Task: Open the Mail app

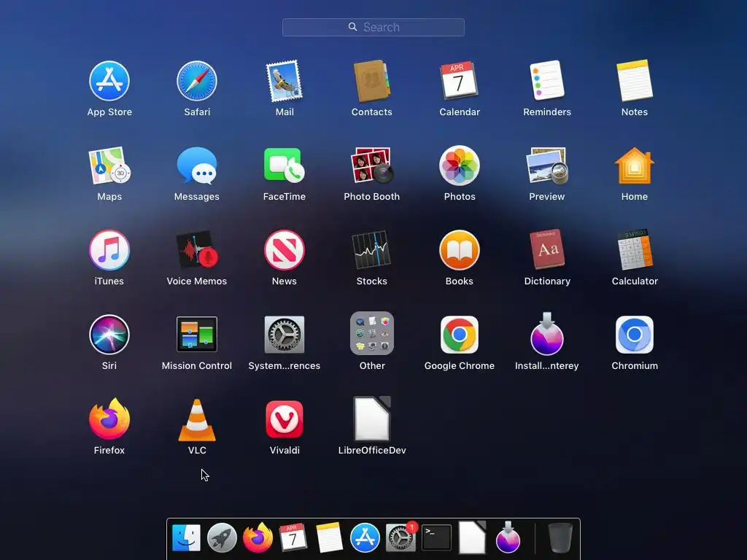Action: (285, 81)
